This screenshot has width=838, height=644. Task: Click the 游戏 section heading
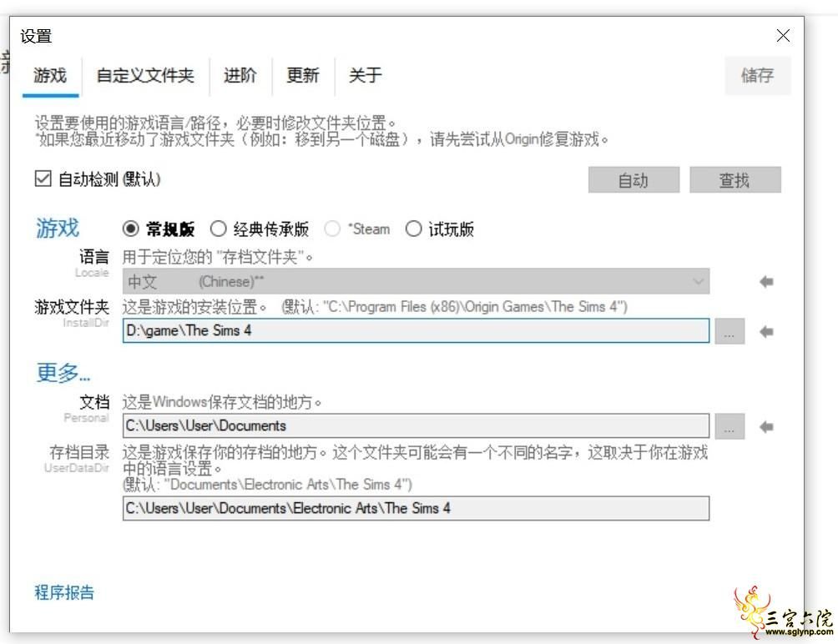[58, 229]
